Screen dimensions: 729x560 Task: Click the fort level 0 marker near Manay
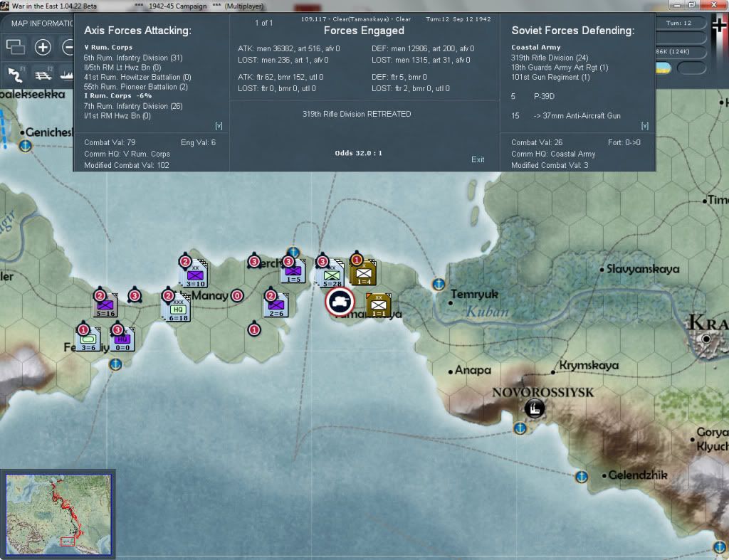237,295
